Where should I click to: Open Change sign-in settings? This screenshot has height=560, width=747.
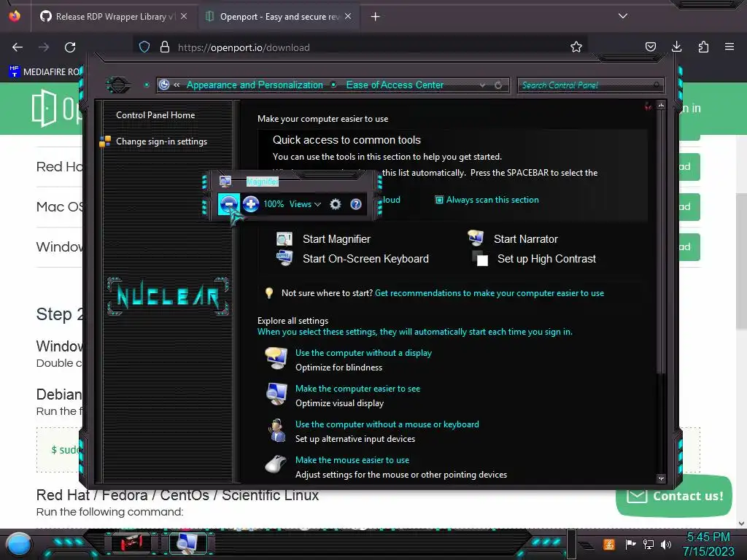(161, 141)
